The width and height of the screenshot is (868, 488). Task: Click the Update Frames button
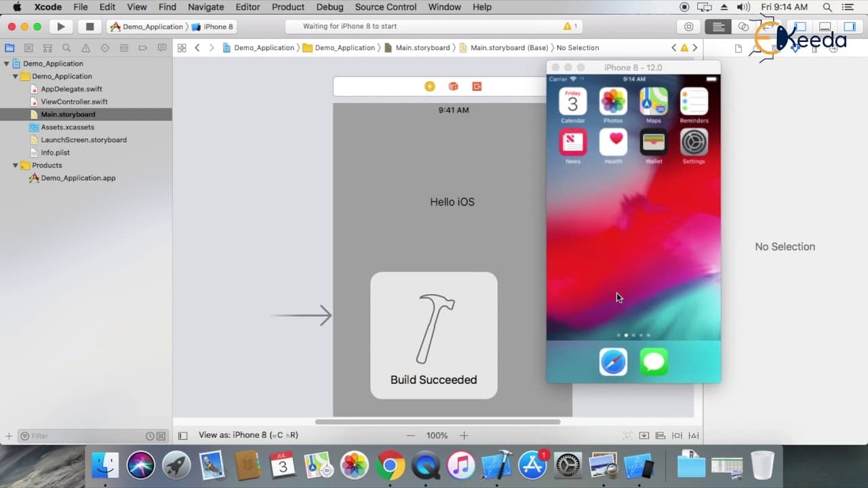tap(627, 436)
